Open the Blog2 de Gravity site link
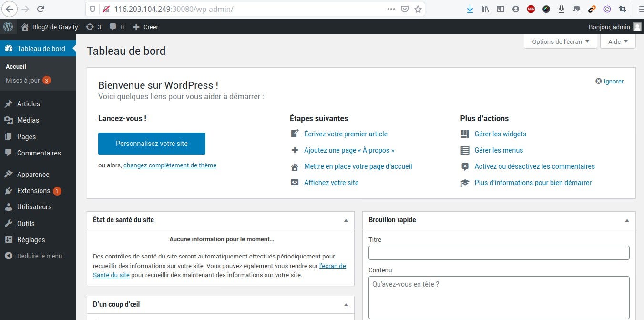Image resolution: width=644 pixels, height=320 pixels. coord(50,27)
